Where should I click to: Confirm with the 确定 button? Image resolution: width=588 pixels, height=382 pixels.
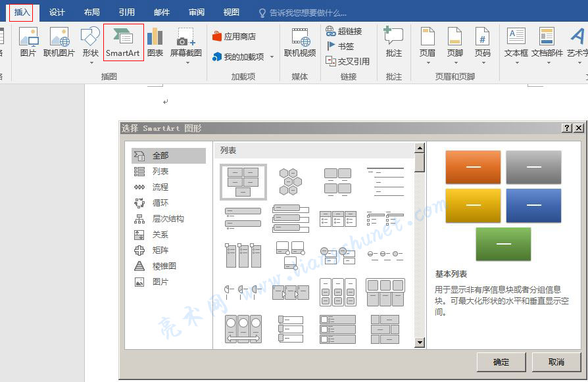click(501, 362)
